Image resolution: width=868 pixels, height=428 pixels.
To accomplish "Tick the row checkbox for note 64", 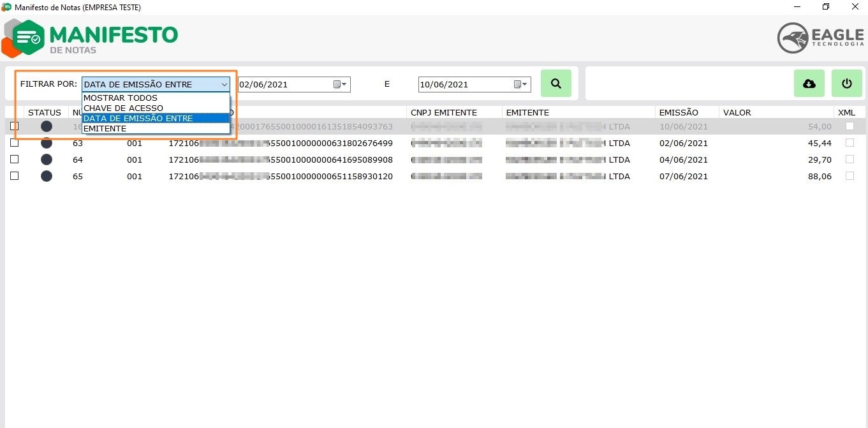I will tap(14, 159).
